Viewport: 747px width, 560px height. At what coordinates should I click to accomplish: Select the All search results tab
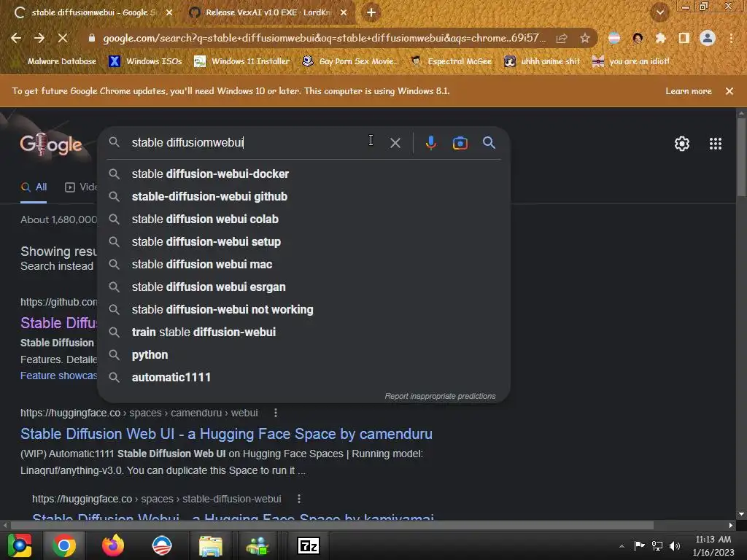click(34, 187)
